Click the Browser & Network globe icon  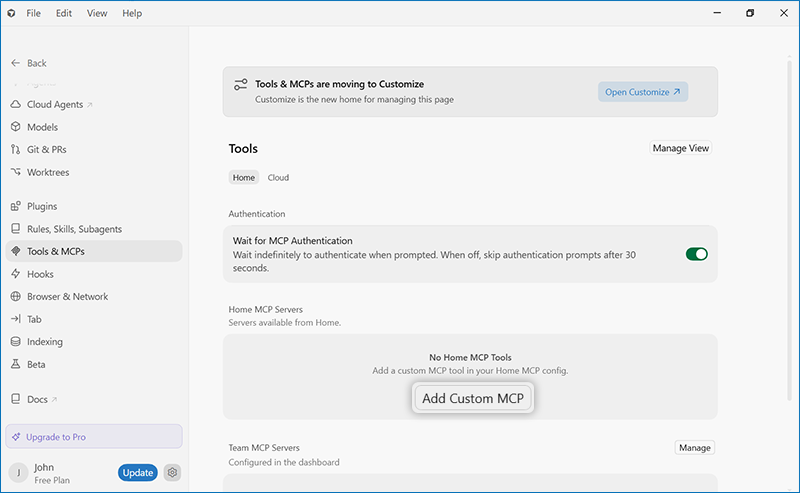[x=16, y=297]
